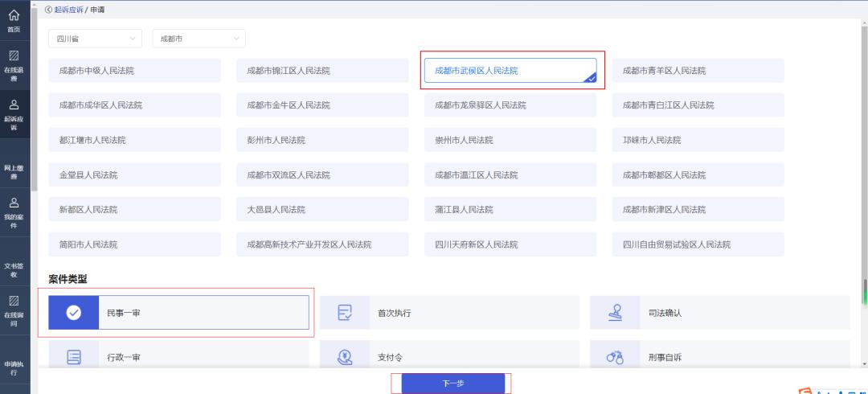The width and height of the screenshot is (868, 394).
Task: Follow the 起诉应诉 breadcrumb link
Action: [68, 10]
